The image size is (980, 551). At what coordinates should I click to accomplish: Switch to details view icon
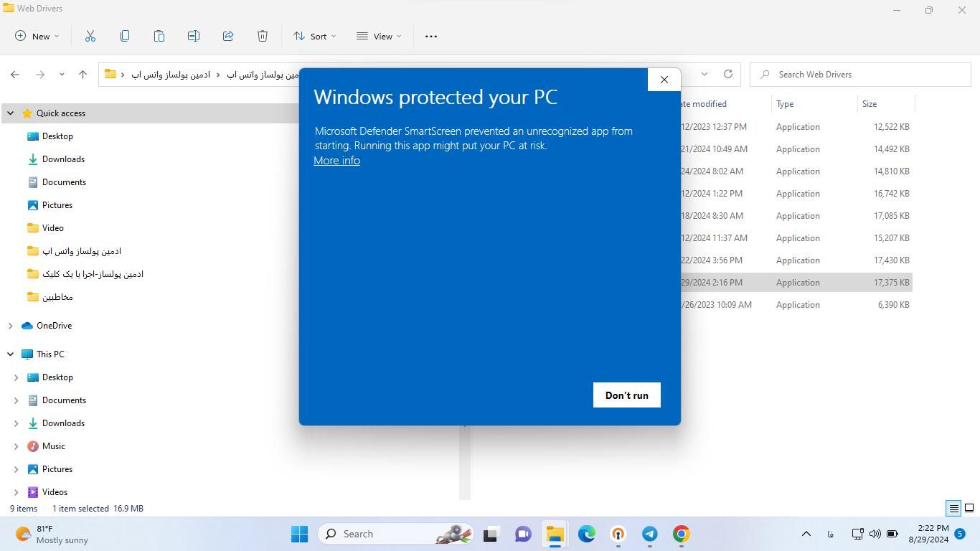click(x=953, y=509)
